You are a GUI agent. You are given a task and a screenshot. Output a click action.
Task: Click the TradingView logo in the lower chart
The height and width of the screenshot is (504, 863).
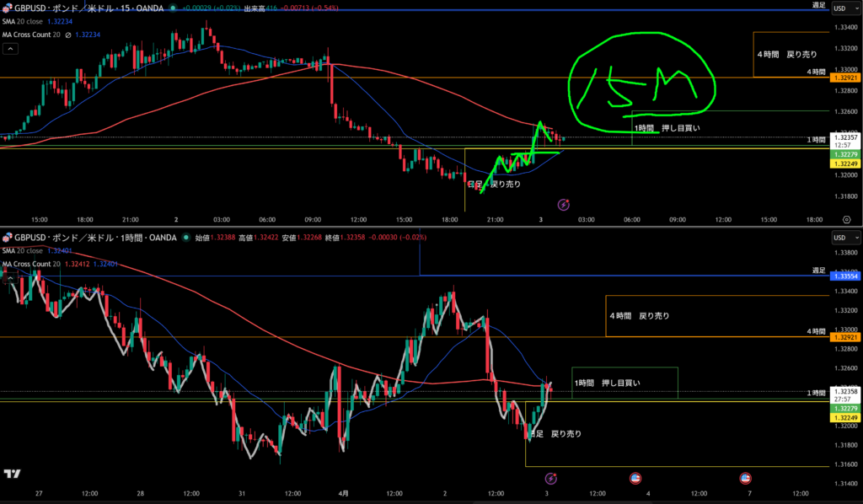[x=12, y=474]
